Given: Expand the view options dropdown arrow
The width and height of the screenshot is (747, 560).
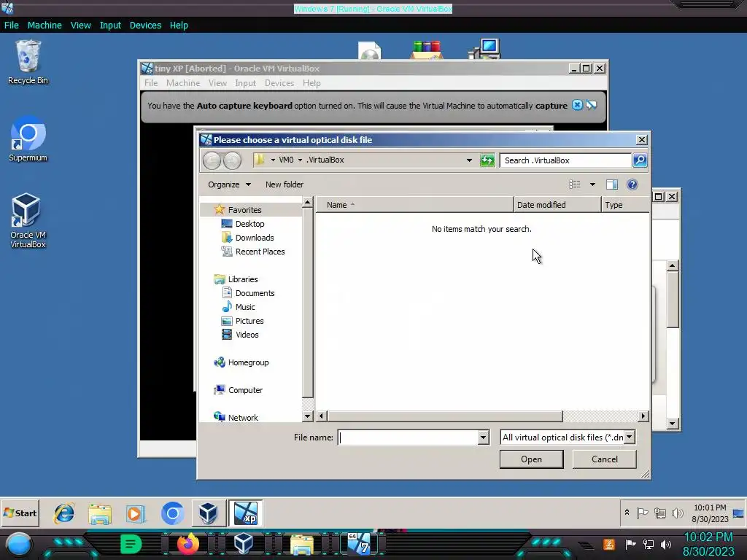Looking at the screenshot, I should point(592,184).
